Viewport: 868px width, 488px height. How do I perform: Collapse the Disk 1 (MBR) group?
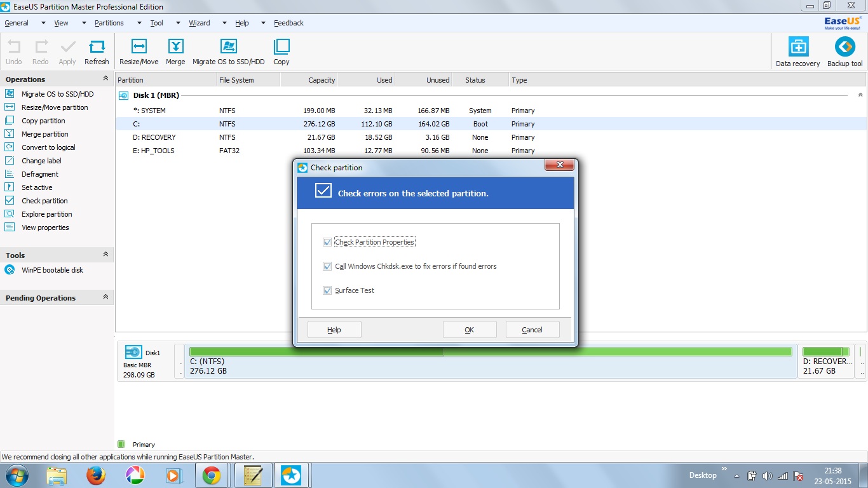click(860, 95)
